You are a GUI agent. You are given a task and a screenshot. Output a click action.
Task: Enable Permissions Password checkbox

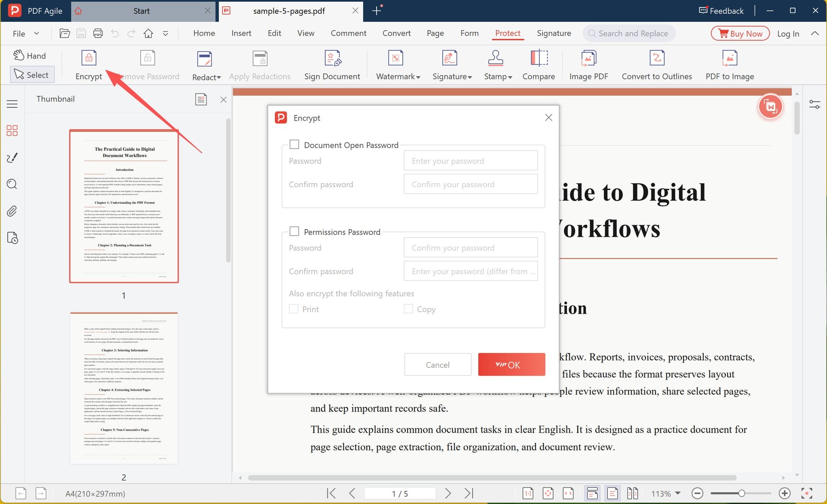295,231
